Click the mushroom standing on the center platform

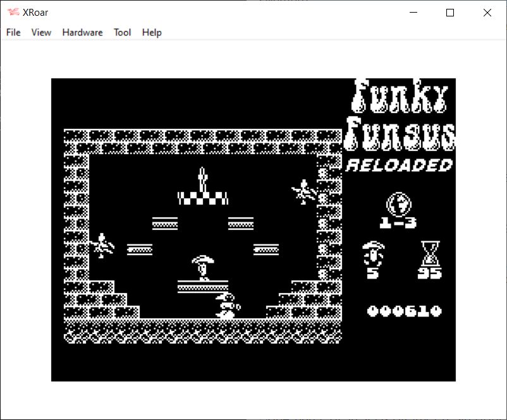(x=203, y=267)
